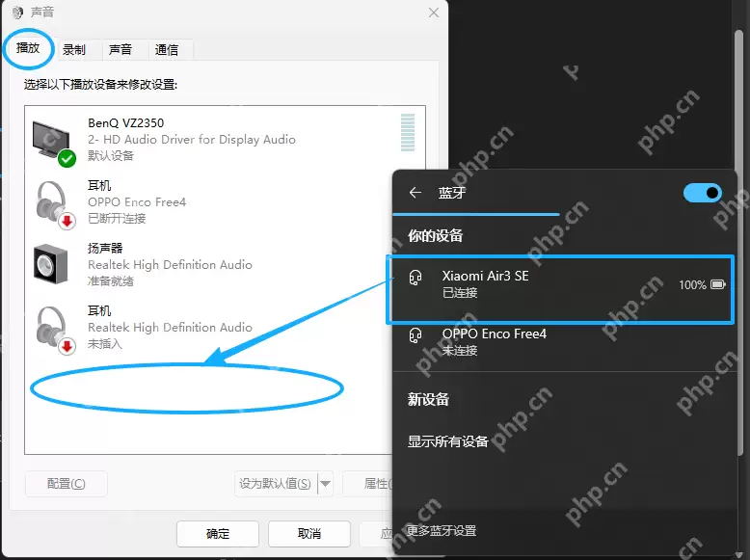
Task: Click the Xiaomi Air3 SE headset icon
Action: tap(415, 278)
